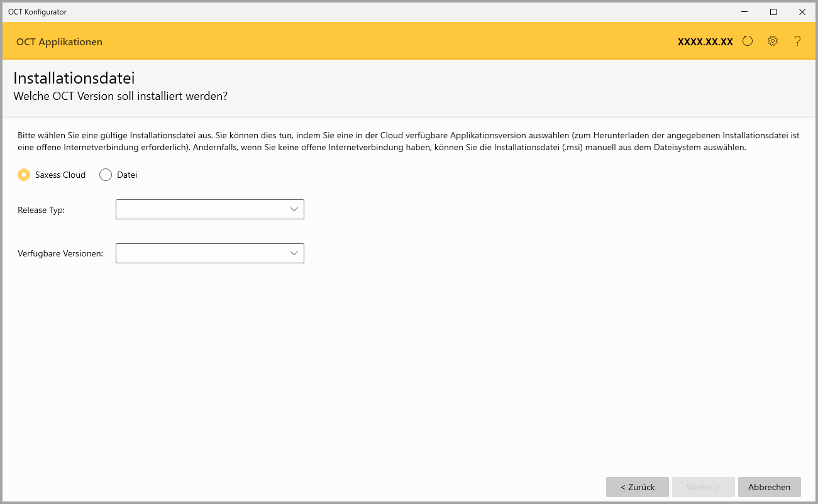Click the 'Welche OCT Version soll installiert werden?' subtitle
This screenshot has width=818, height=504.
pyautogui.click(x=120, y=97)
